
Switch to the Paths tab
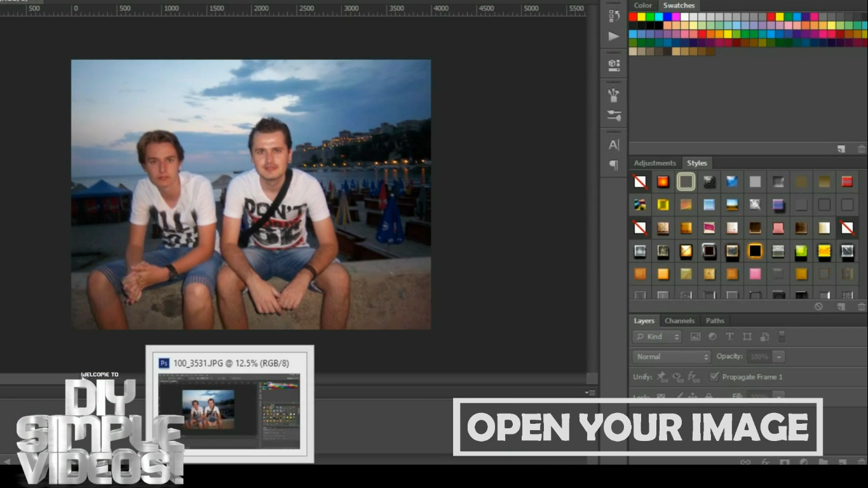(x=715, y=321)
